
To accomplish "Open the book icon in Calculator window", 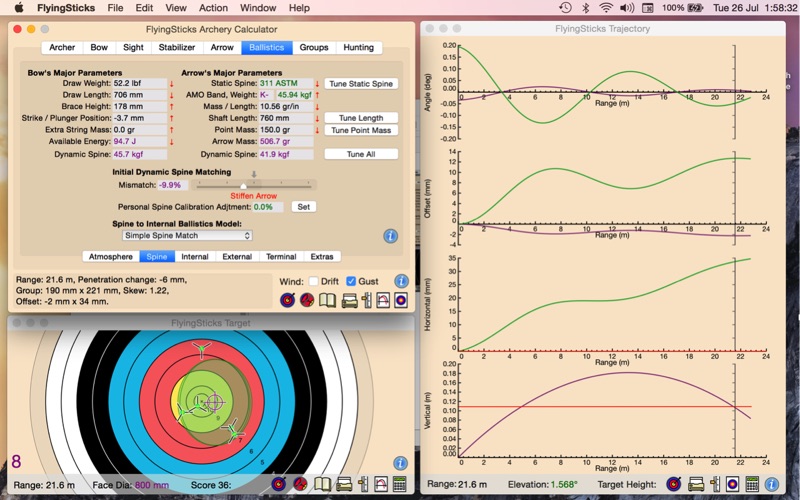I will [x=327, y=300].
